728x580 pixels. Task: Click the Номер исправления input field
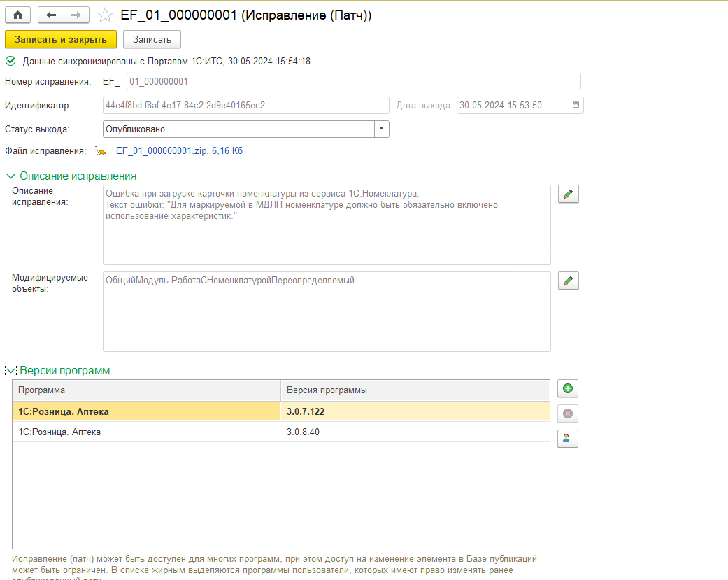(x=353, y=82)
